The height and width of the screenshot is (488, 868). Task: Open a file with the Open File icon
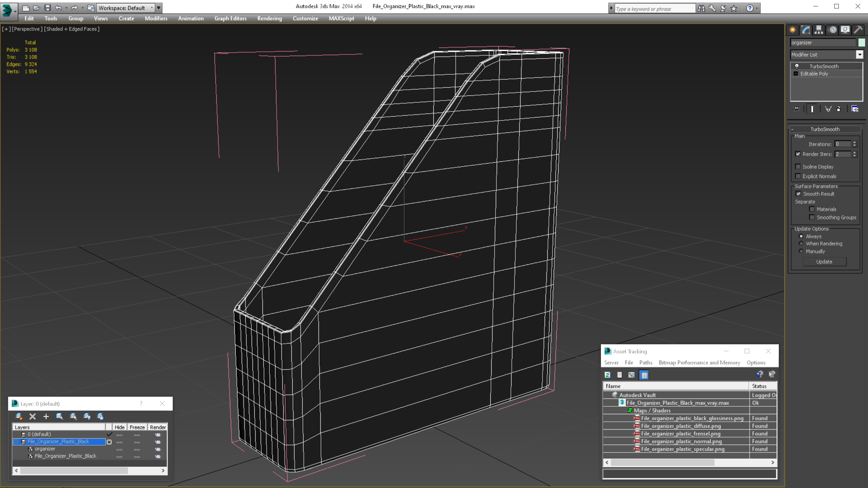pos(36,8)
